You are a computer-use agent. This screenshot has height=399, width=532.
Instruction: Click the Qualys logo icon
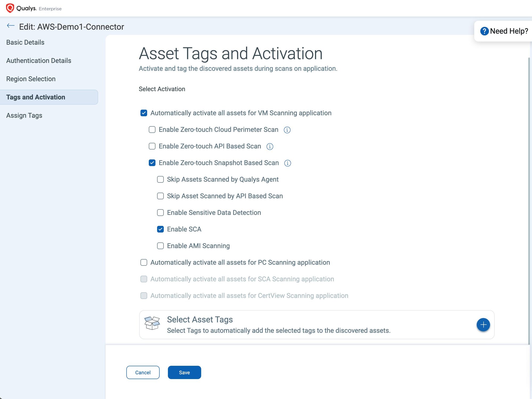10,8
